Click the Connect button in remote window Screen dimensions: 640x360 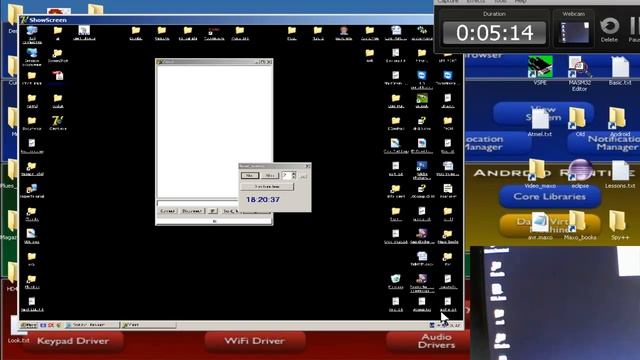[x=168, y=211]
